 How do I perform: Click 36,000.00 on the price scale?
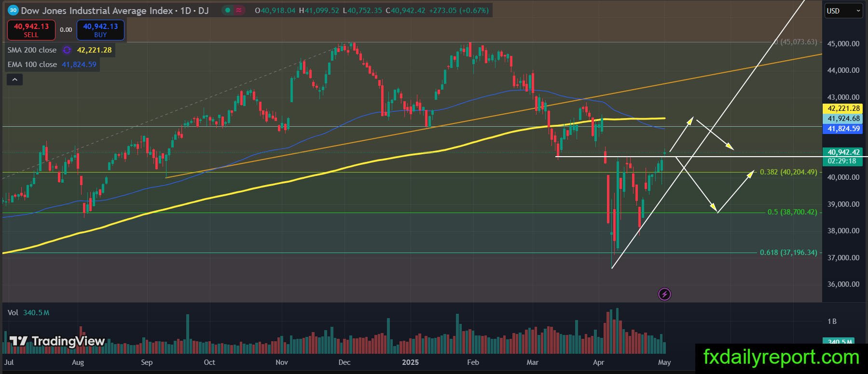[x=843, y=284]
